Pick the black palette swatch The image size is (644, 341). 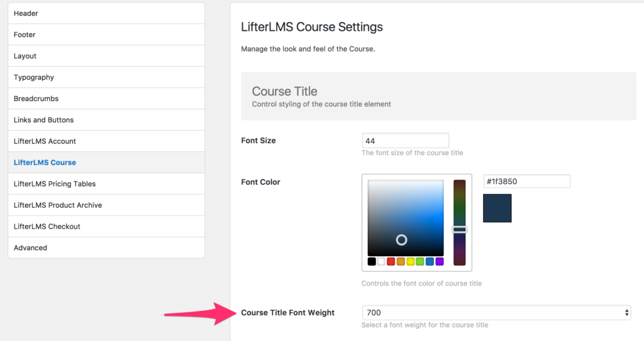click(x=372, y=261)
